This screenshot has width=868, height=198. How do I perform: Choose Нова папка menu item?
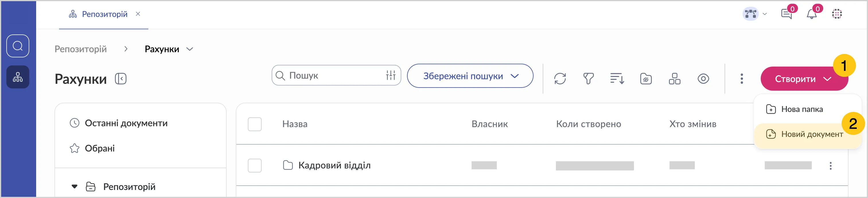pos(802,109)
